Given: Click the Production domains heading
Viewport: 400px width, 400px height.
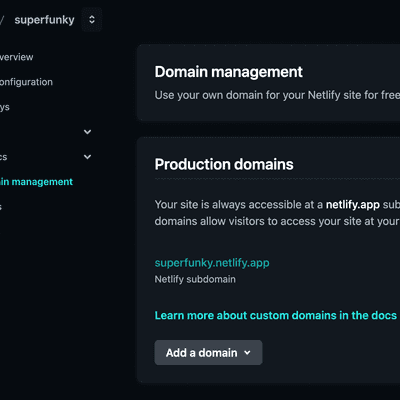Looking at the screenshot, I should coord(224,164).
